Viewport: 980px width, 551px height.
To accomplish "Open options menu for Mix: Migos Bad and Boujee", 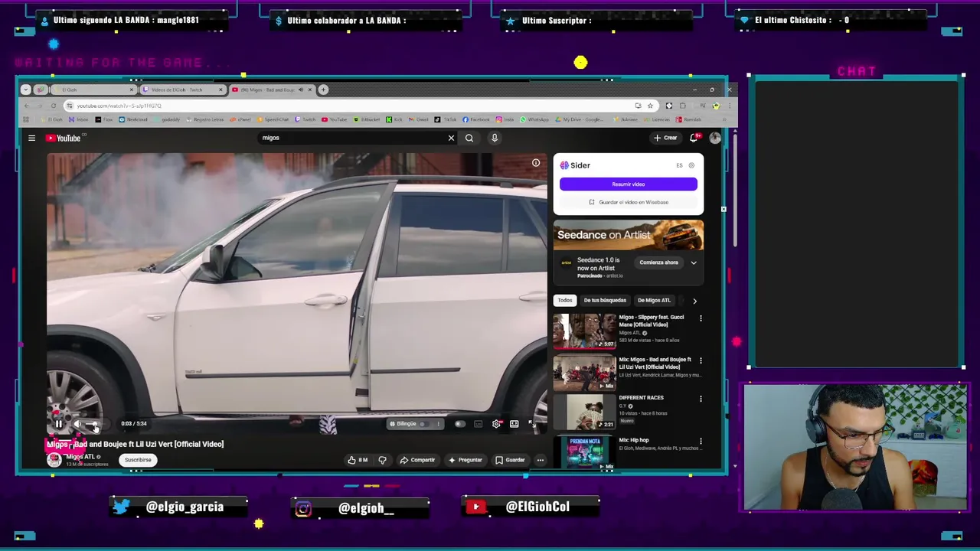I will point(700,360).
